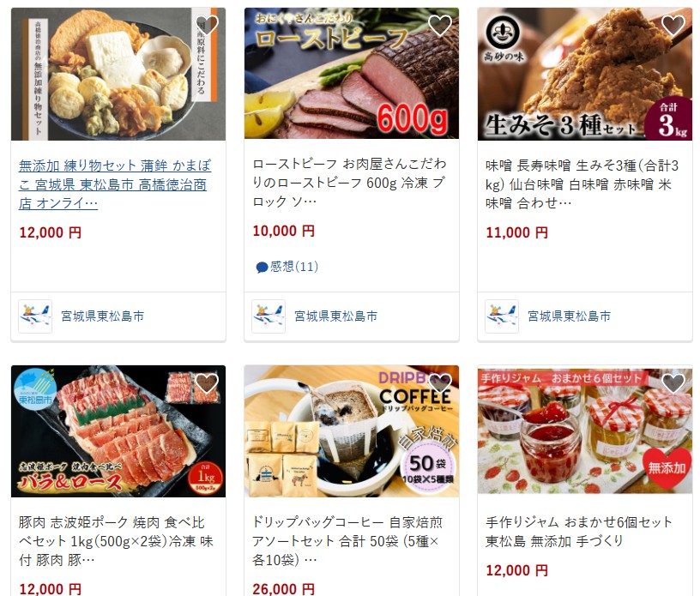Click the heart icon on drip bag coffee image

[x=440, y=384]
